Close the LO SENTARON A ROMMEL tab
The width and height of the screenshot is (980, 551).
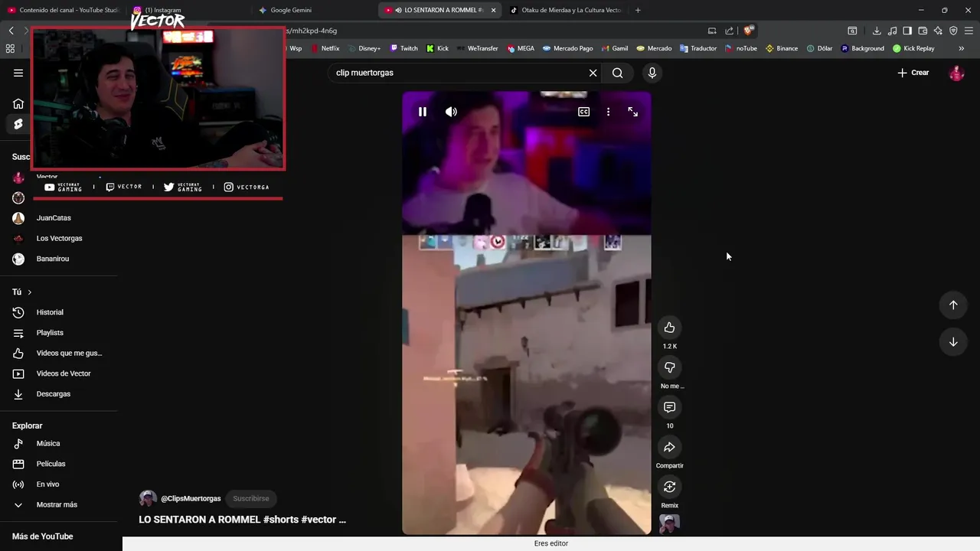[x=493, y=10]
